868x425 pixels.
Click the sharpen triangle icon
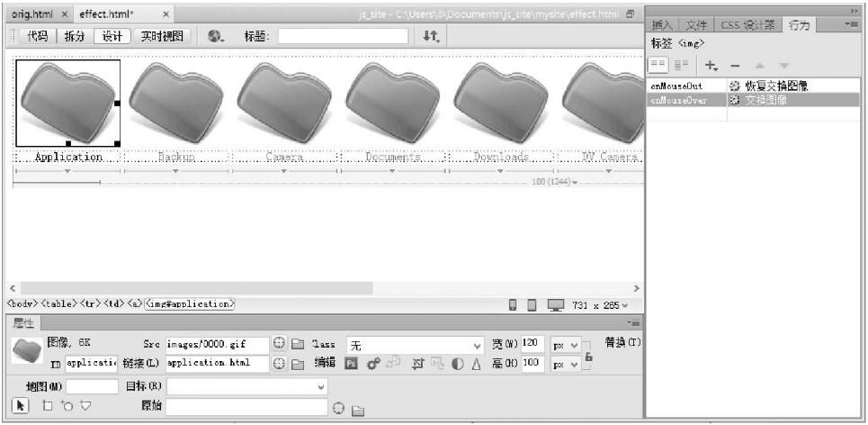tap(476, 364)
